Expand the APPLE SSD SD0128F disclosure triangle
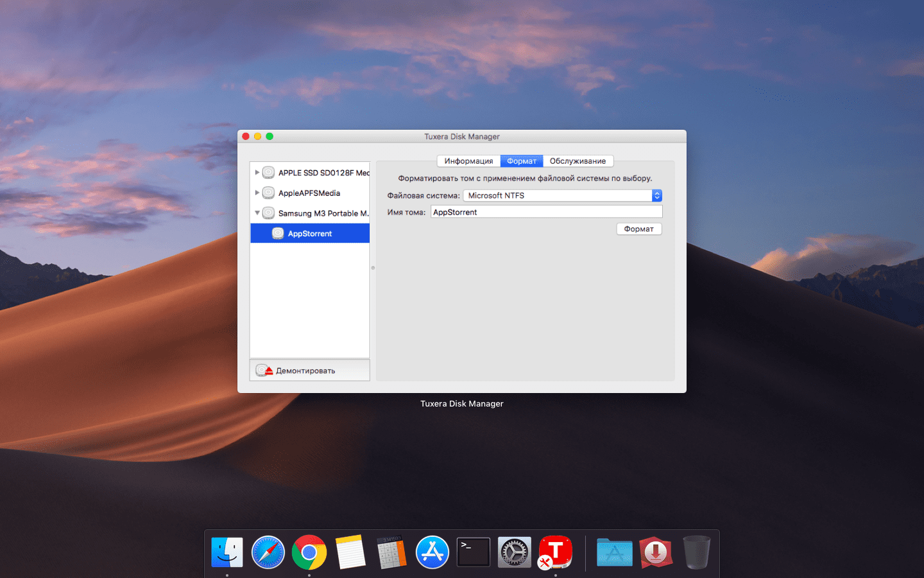The width and height of the screenshot is (924, 578). tap(258, 172)
